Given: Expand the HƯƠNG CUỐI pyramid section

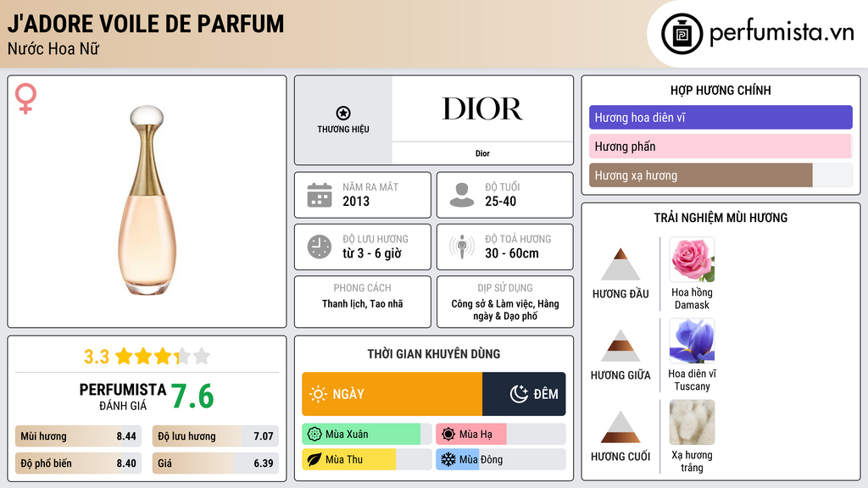Looking at the screenshot, I should click(x=622, y=430).
